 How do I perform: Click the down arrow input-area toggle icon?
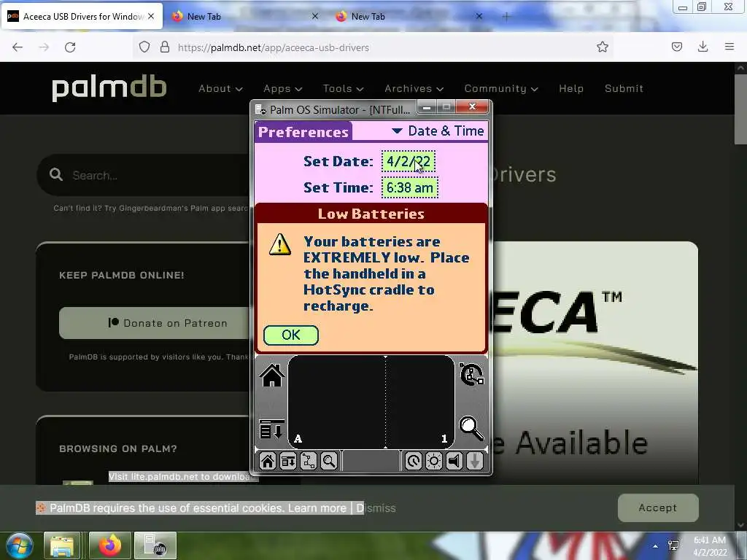pos(475,461)
